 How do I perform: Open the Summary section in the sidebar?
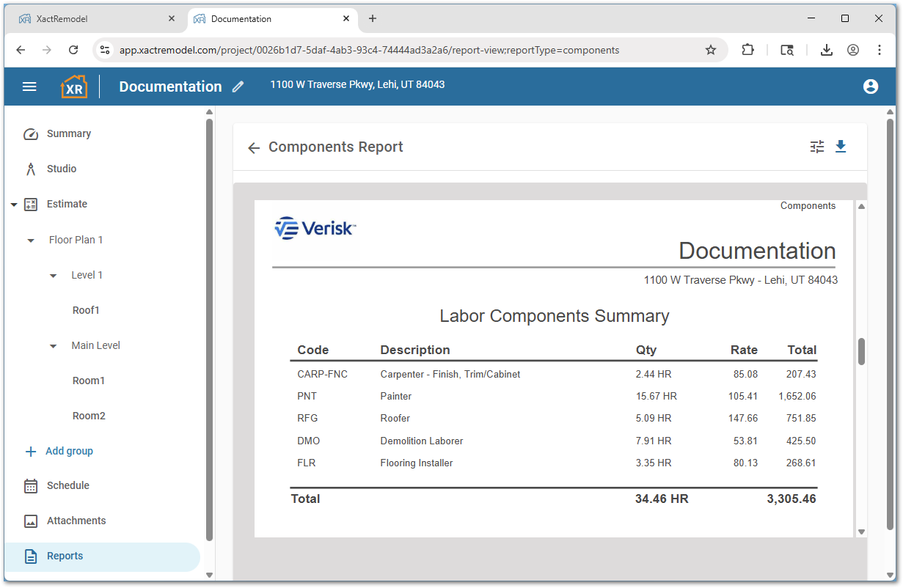coord(68,133)
